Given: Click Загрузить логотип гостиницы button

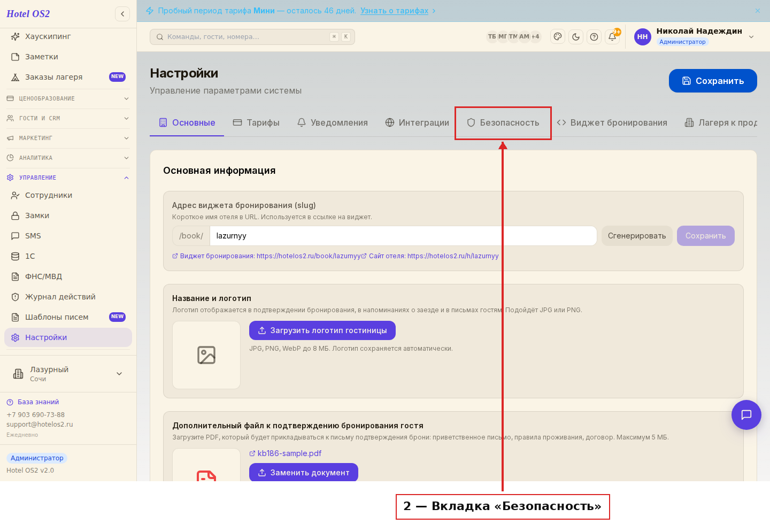Looking at the screenshot, I should tap(322, 330).
